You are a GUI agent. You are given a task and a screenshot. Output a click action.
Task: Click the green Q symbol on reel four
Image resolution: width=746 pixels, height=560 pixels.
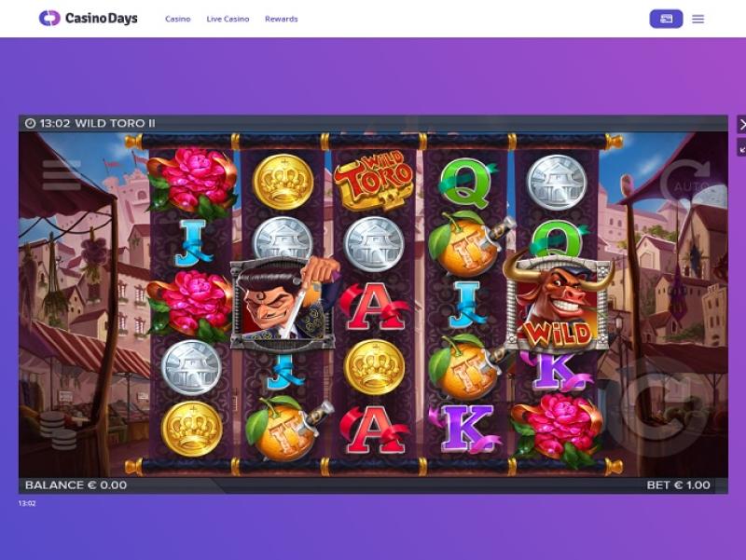(x=465, y=183)
